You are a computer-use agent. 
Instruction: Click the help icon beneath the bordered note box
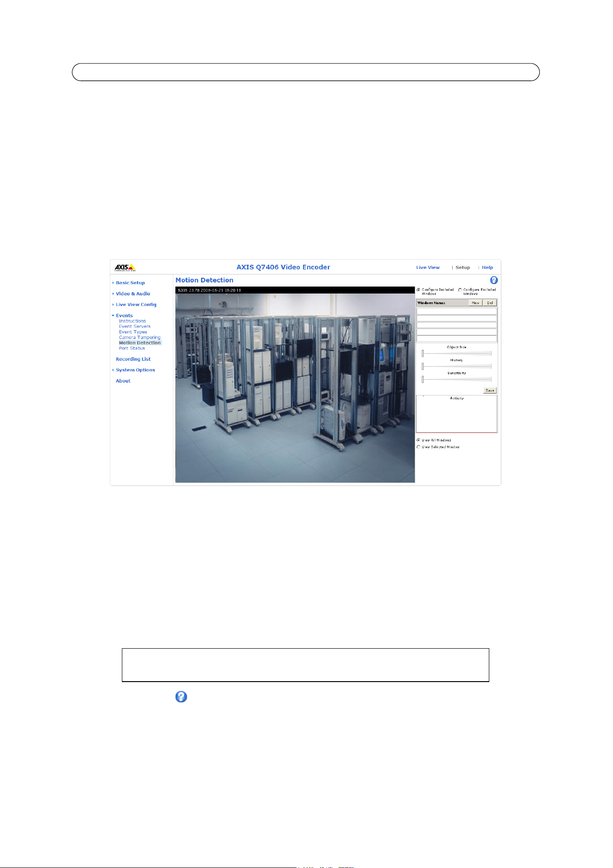(x=181, y=697)
